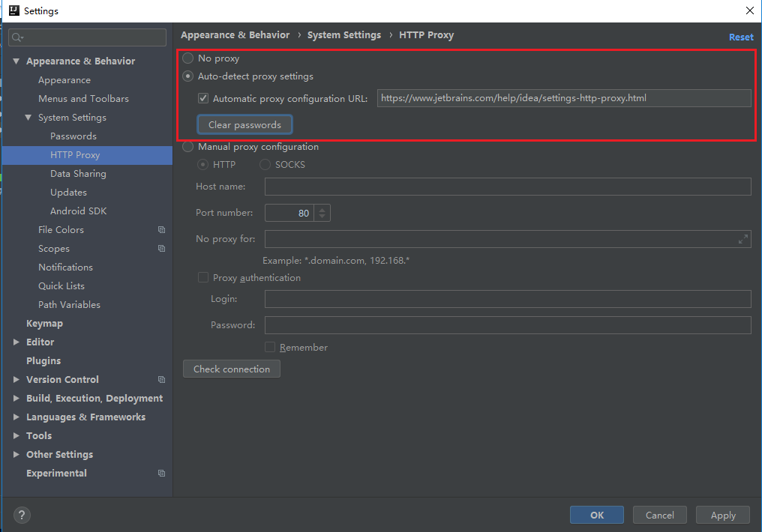Click in the settings search field
762x532 pixels.
tap(88, 37)
